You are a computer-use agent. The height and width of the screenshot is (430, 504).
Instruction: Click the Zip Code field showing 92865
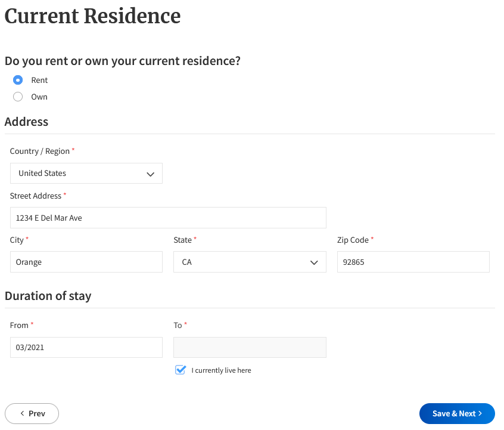point(413,262)
